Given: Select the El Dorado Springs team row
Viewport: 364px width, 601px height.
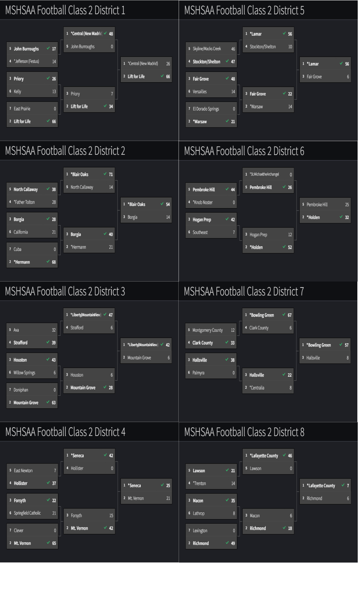Looking at the screenshot, I should (x=211, y=109).
